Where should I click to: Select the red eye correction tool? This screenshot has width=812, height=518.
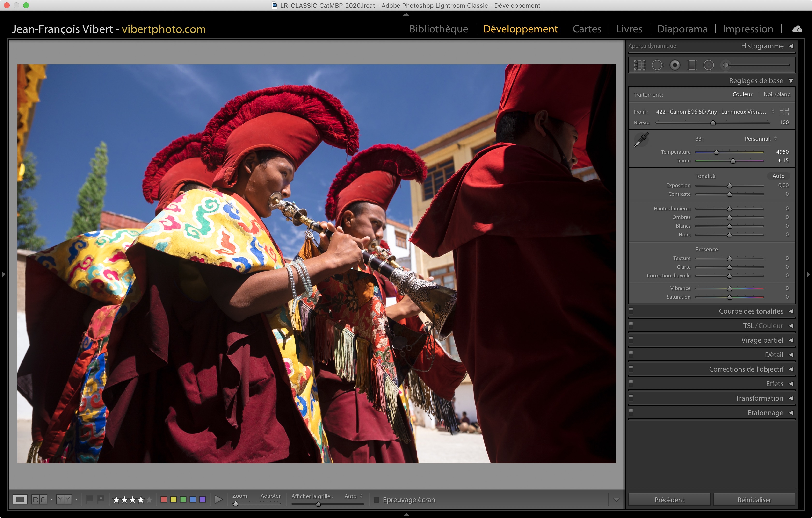coord(675,65)
